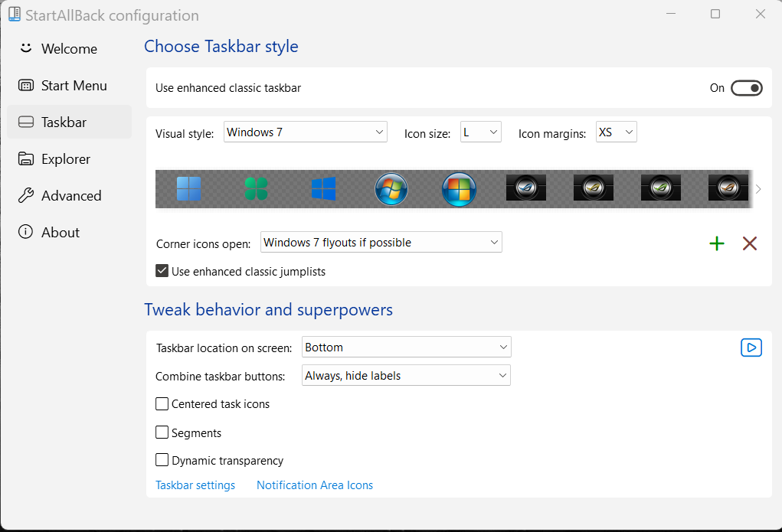Switch to the Explorer section
Viewport: 782px width, 532px height.
click(70, 159)
